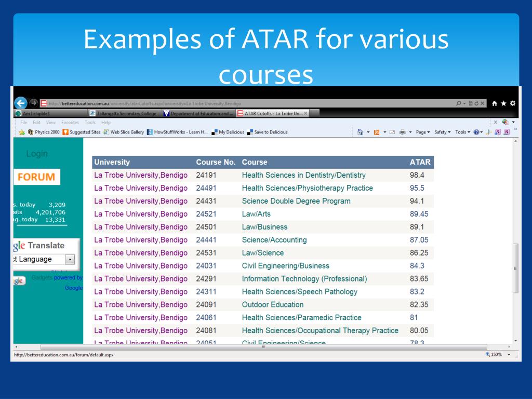Click the search magnifier in address bar
The height and width of the screenshot is (399, 532).
pyautogui.click(x=459, y=103)
